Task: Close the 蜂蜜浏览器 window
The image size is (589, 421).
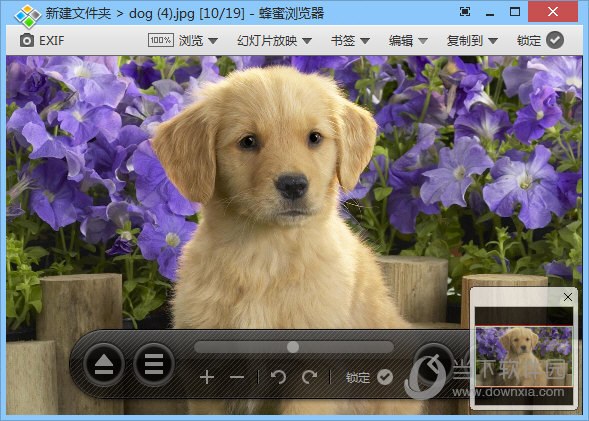Action: [x=553, y=12]
